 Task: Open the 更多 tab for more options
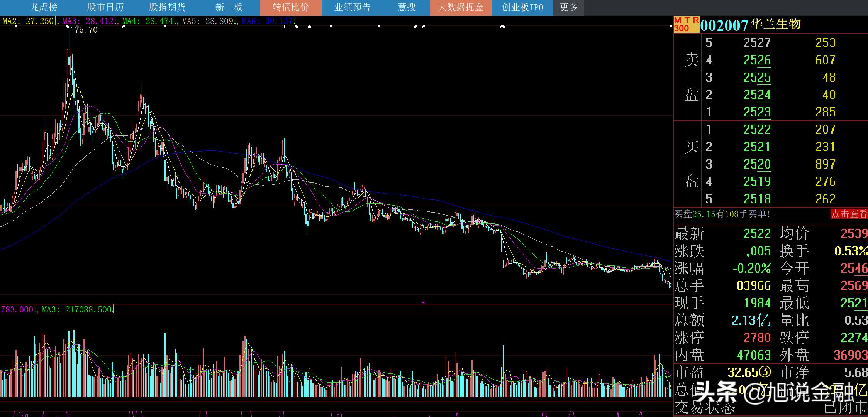point(568,7)
